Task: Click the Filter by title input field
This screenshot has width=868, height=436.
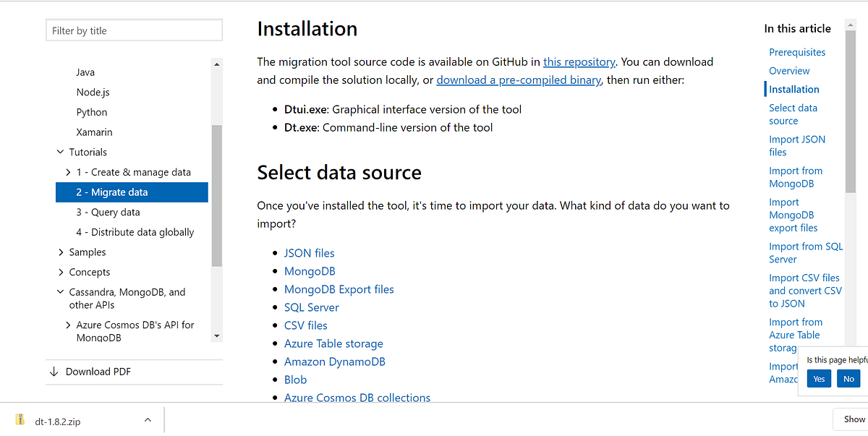Action: click(x=135, y=30)
